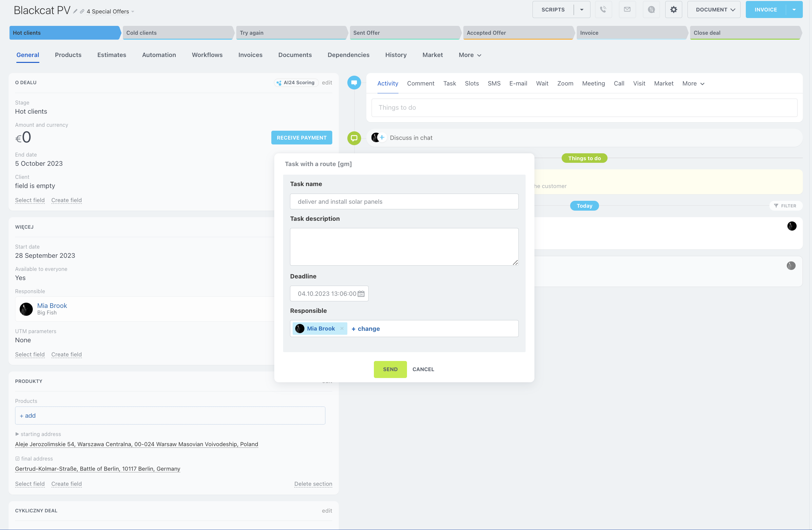The width and height of the screenshot is (812, 530).
Task: Click the filter funnel icon
Action: pos(776,206)
